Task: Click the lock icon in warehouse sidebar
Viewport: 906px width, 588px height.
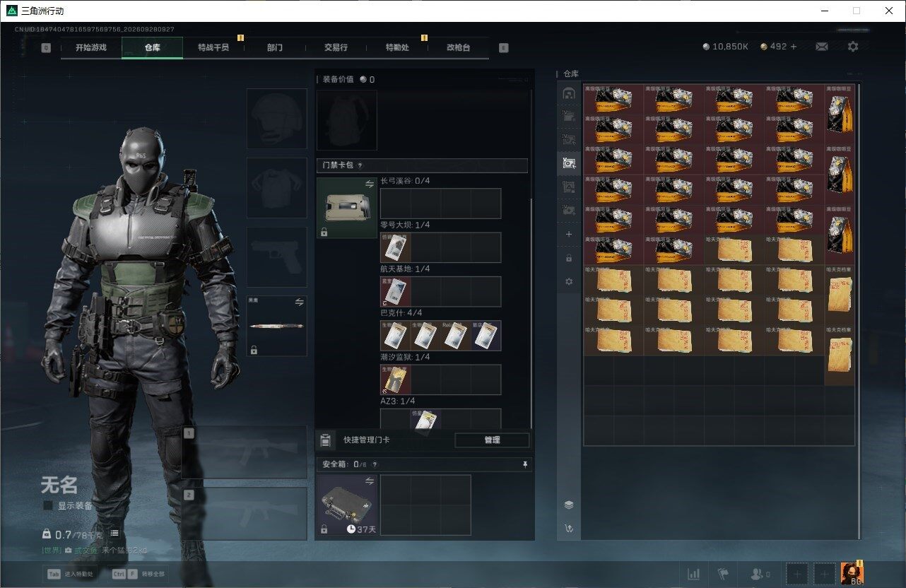Action: point(569,258)
